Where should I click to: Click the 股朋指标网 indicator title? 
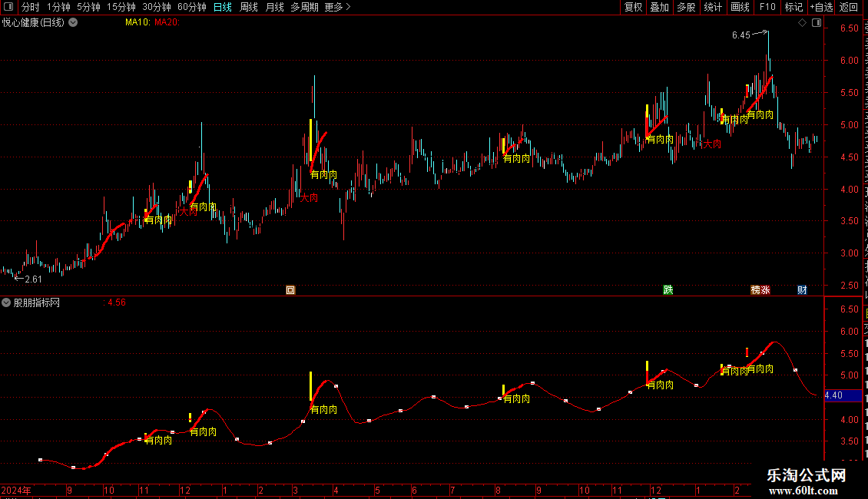[37, 302]
